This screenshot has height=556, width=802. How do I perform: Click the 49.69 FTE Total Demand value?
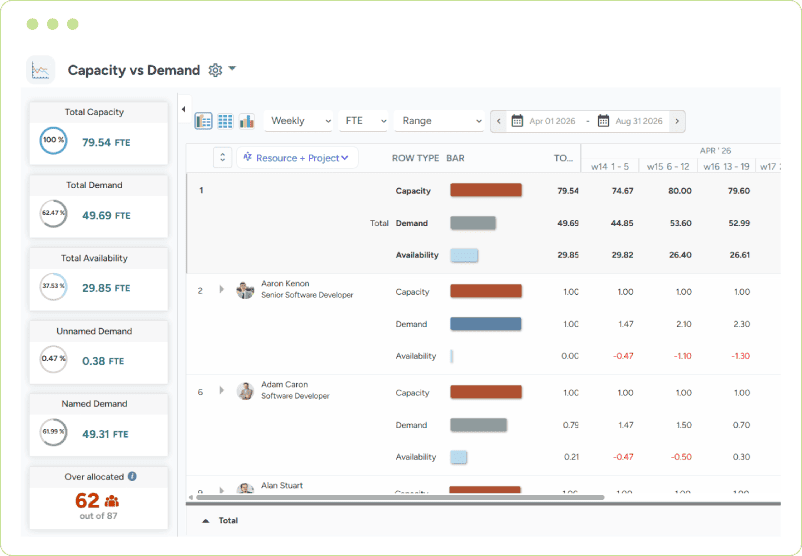tap(106, 215)
